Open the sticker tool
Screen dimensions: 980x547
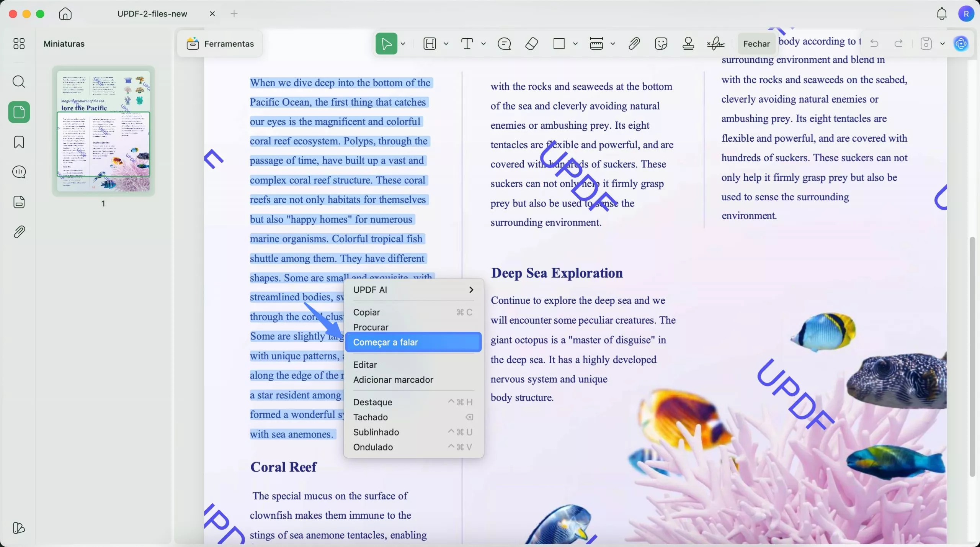(x=661, y=43)
